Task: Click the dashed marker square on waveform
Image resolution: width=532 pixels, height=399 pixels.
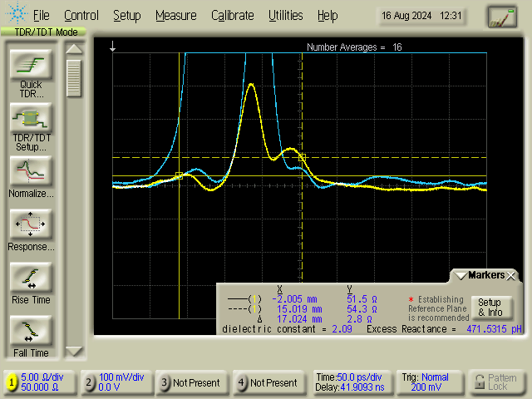Action: pos(302,157)
